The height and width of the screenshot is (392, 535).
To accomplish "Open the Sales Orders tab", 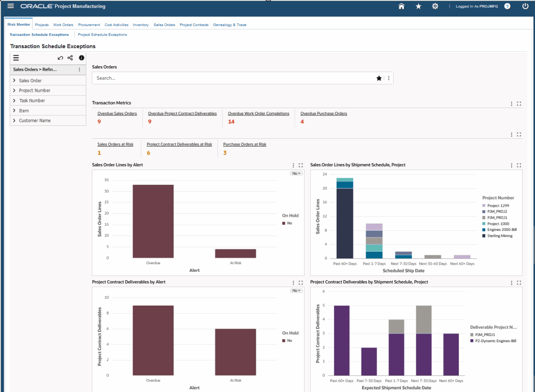I will tap(164, 25).
